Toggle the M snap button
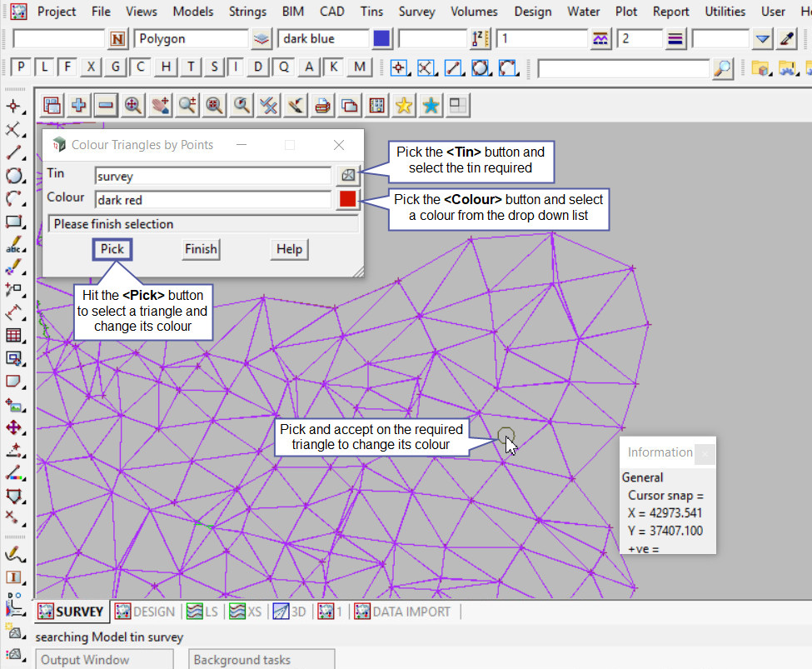Image resolution: width=812 pixels, height=669 pixels. click(x=359, y=67)
